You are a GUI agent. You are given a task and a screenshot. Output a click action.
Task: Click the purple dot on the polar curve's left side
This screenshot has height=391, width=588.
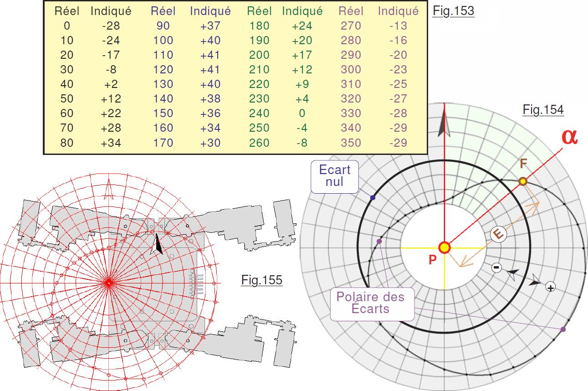tap(379, 241)
